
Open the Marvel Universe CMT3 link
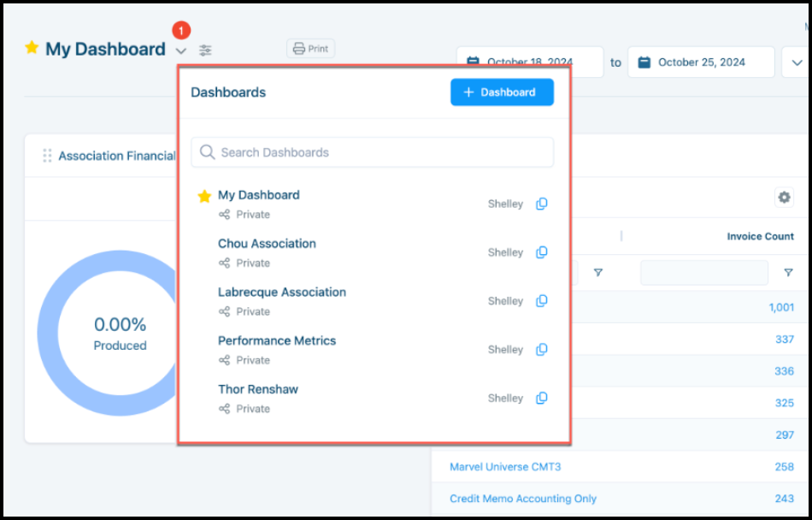point(505,467)
